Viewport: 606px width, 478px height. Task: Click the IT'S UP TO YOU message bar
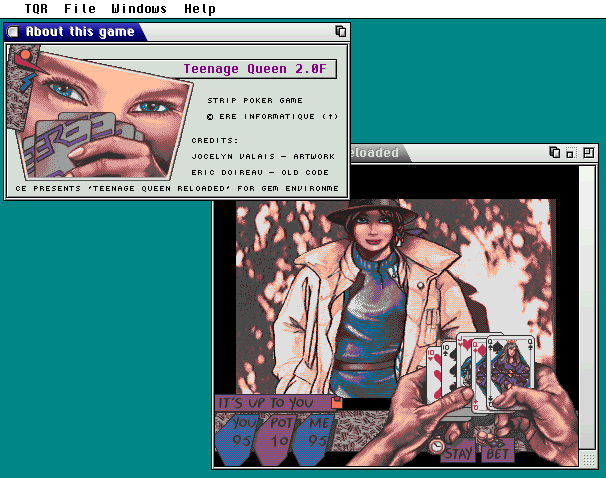click(273, 403)
